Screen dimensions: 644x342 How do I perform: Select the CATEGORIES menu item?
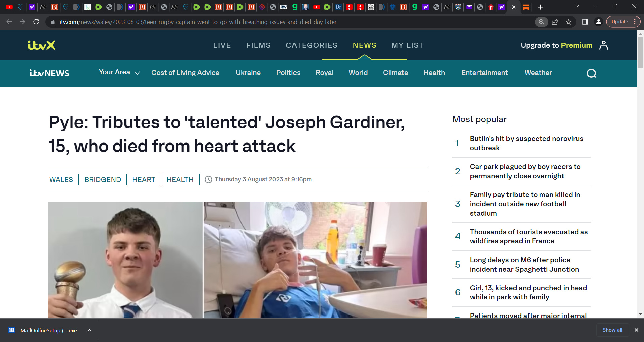(311, 45)
